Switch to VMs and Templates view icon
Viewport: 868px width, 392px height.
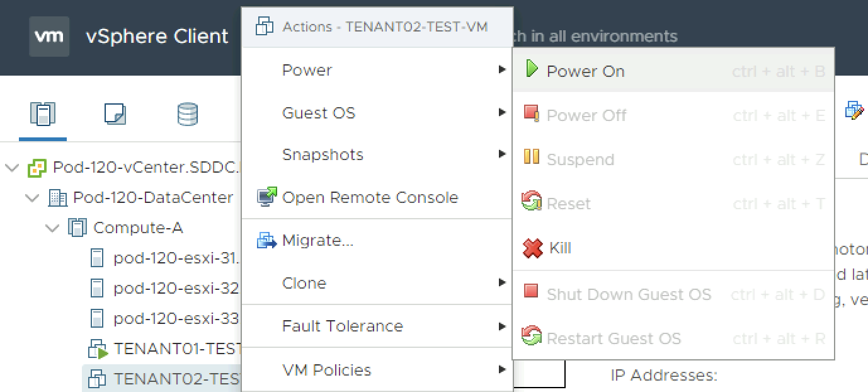point(115,114)
